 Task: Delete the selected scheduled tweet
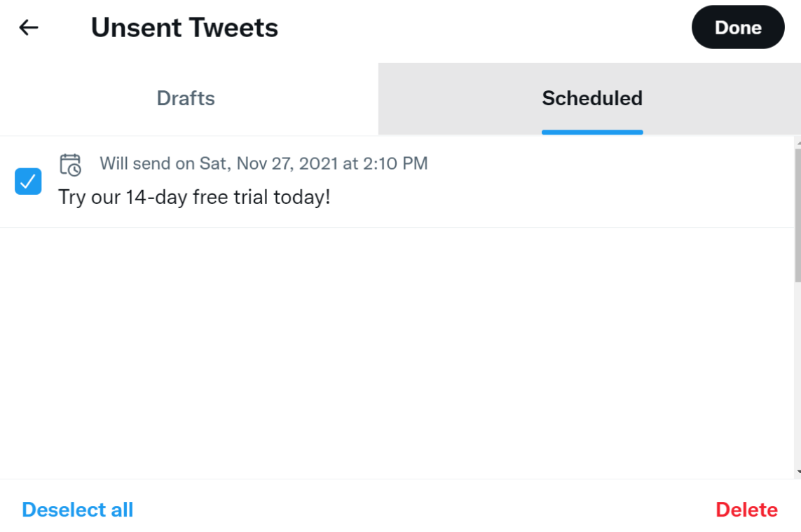point(746,510)
